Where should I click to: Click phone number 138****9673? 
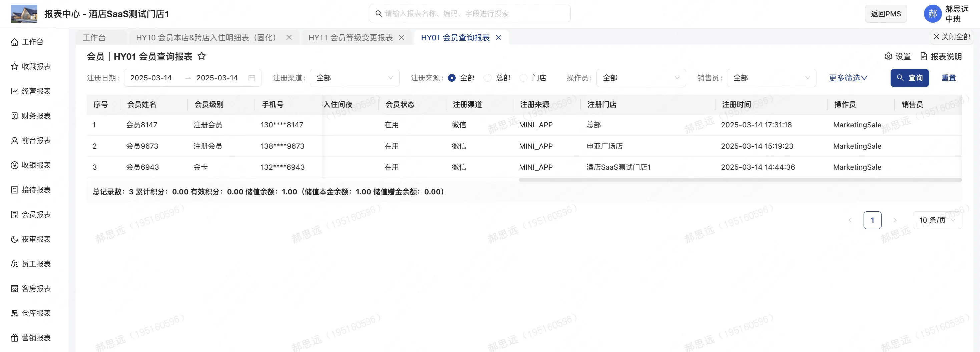(283, 146)
